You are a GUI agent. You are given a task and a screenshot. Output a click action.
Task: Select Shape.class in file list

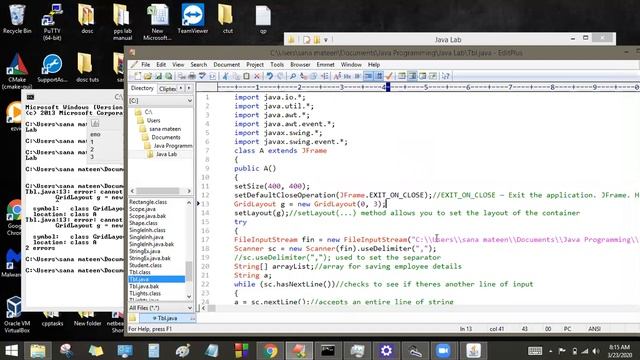pos(143,223)
